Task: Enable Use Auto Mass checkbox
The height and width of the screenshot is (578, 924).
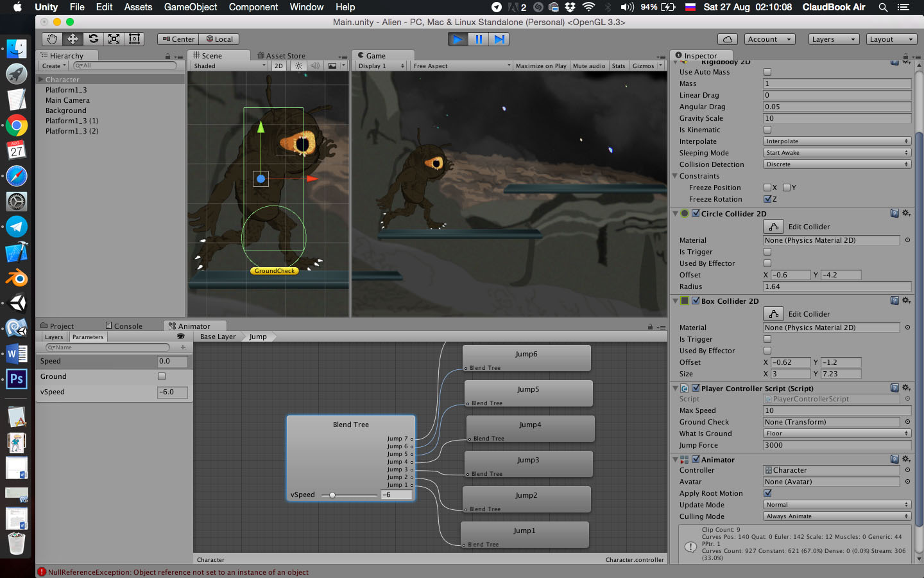Action: click(767, 72)
